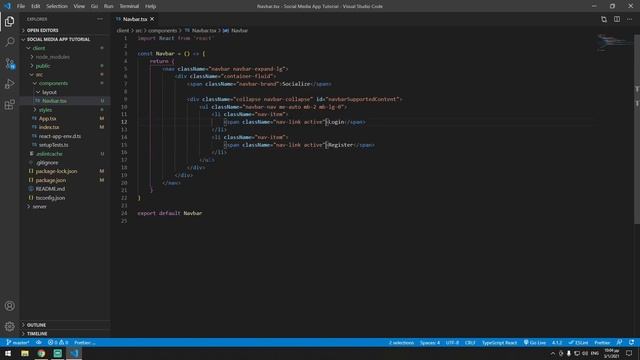Click the eye watch icon in status bar

click(39, 342)
